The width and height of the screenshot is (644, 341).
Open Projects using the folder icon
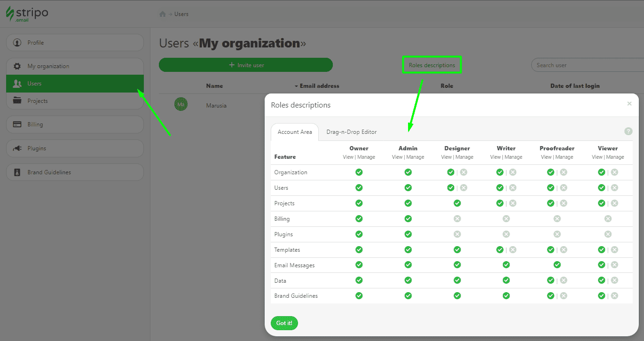pos(16,101)
